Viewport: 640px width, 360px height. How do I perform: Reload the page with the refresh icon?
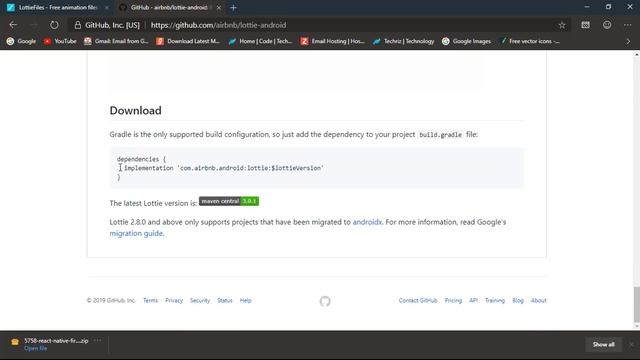(54, 25)
